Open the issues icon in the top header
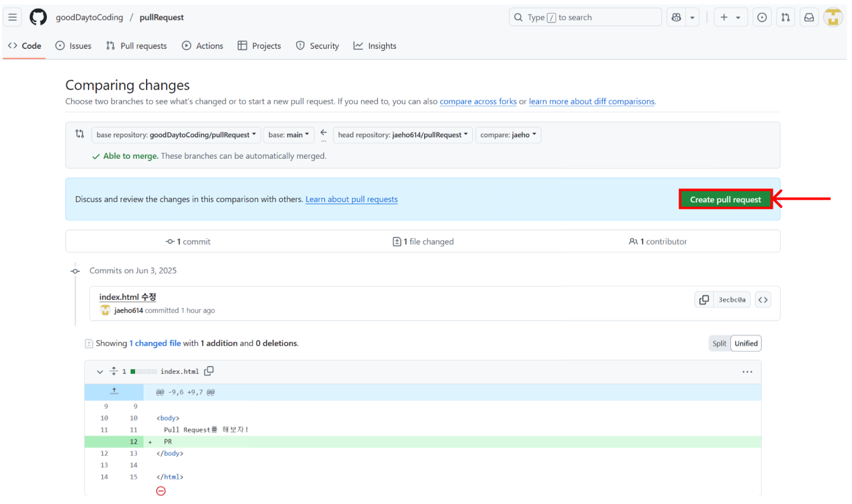The image size is (852, 504). click(x=762, y=17)
